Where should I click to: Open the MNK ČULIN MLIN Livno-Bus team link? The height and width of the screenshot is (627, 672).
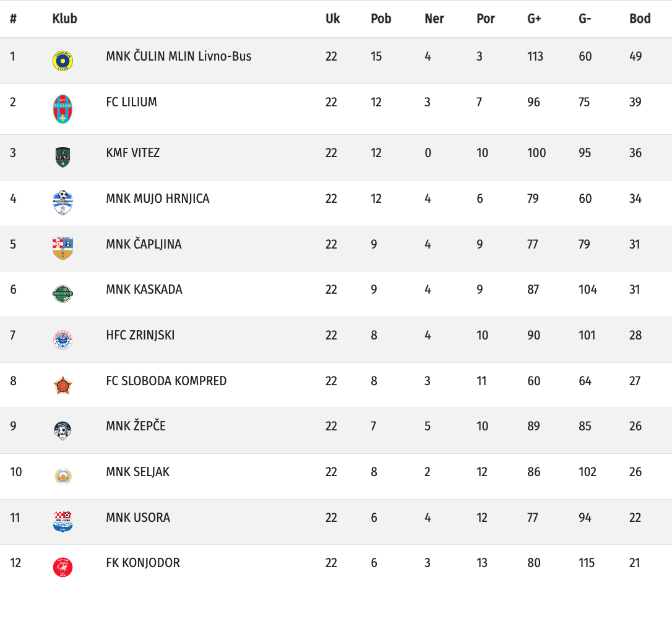[178, 56]
